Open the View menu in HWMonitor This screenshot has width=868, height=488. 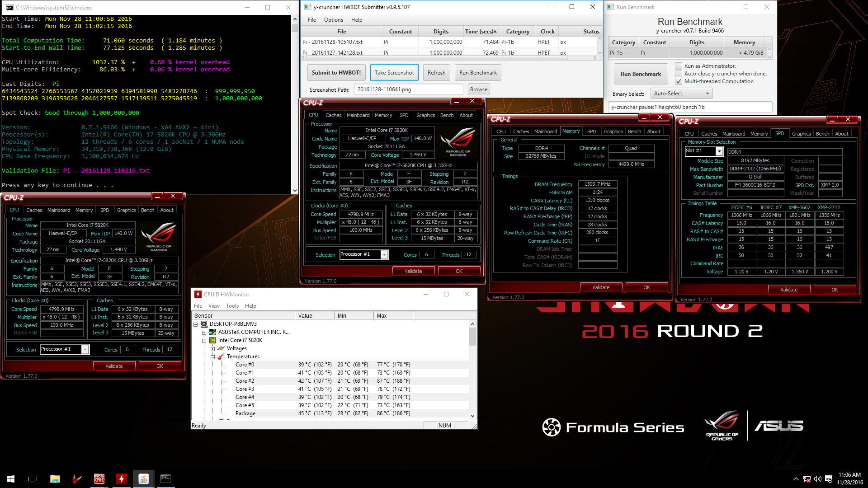214,306
